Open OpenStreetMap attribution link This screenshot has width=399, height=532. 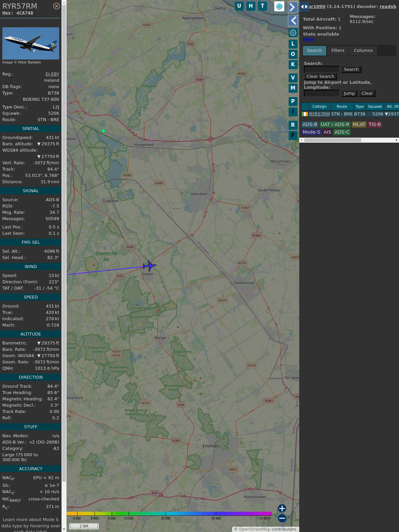255,529
